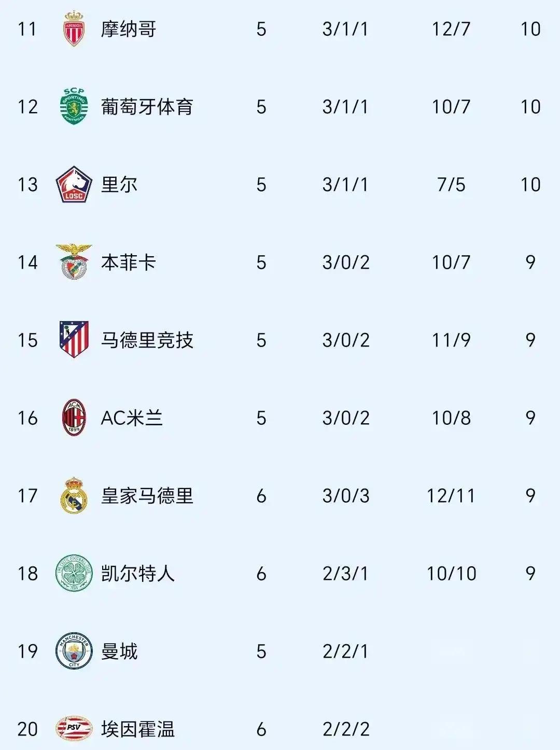Tap the Sporting CP green crest
560x750 pixels.
click(x=74, y=106)
